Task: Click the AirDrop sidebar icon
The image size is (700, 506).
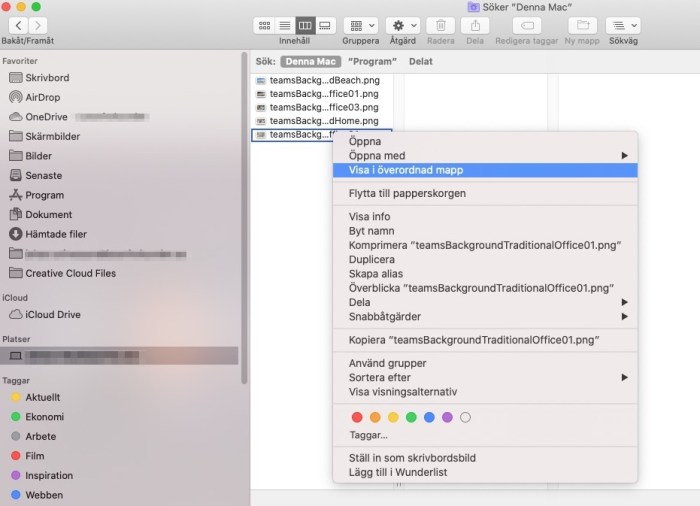Action: click(x=15, y=97)
